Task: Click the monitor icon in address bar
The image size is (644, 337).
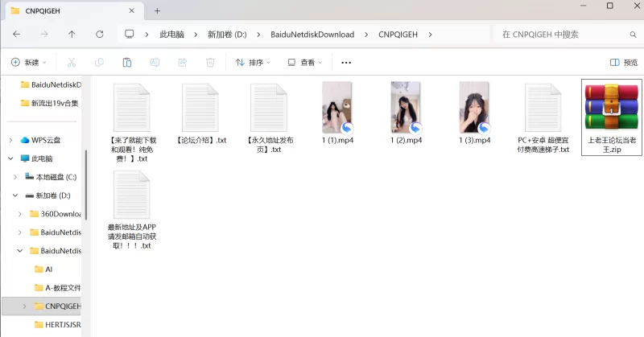Action: click(130, 34)
